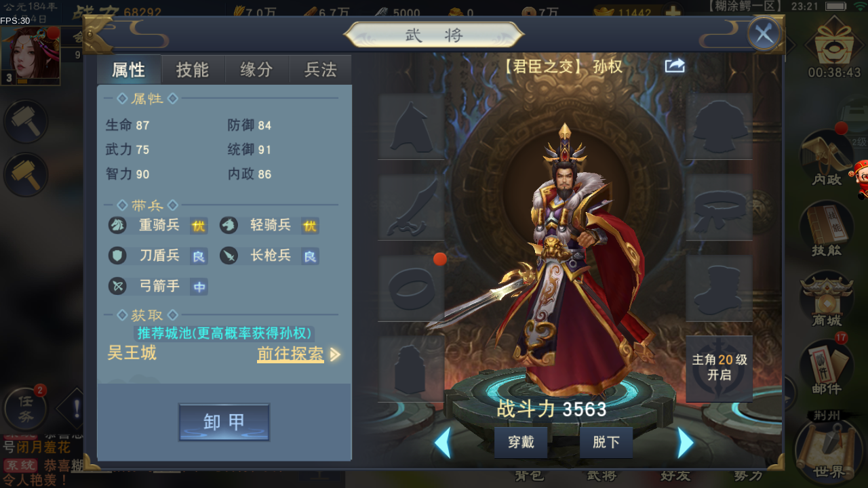Screen dimensions: 868x488
Task: Open the boots equipment slot
Action: (719, 289)
